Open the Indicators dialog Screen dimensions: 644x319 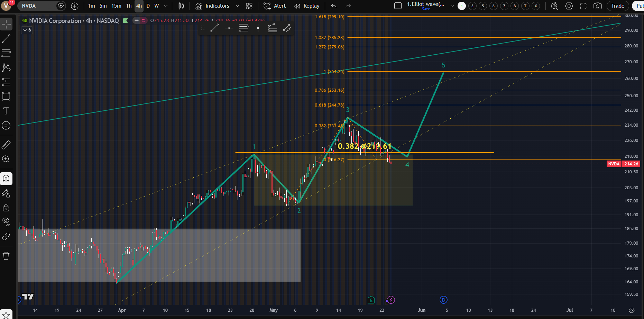212,6
